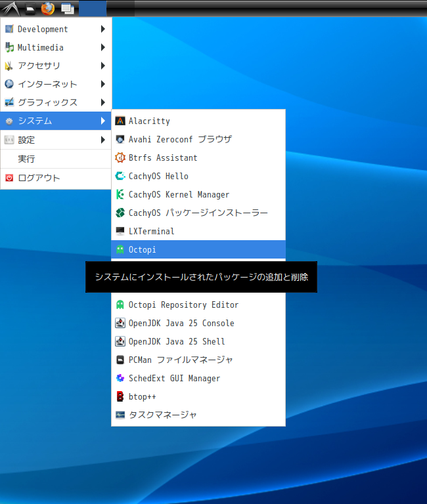The height and width of the screenshot is (504, 427).
Task: Open the インターネット menu category
Action: coord(56,84)
